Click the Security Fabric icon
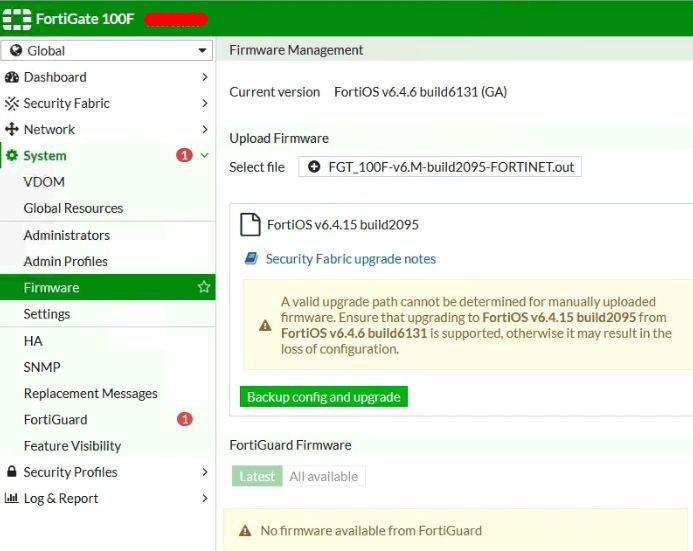This screenshot has height=551, width=693. point(11,103)
